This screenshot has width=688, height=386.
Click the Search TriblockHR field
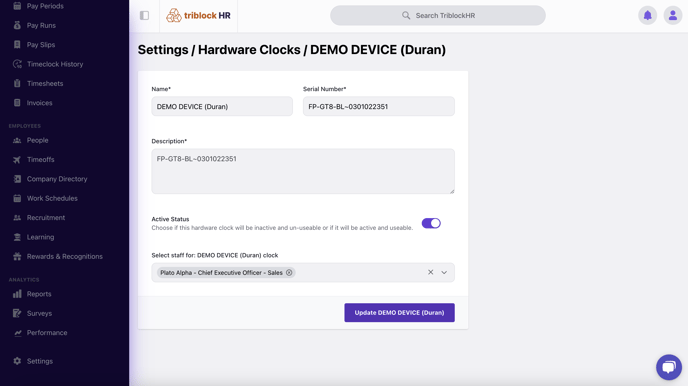tap(438, 15)
